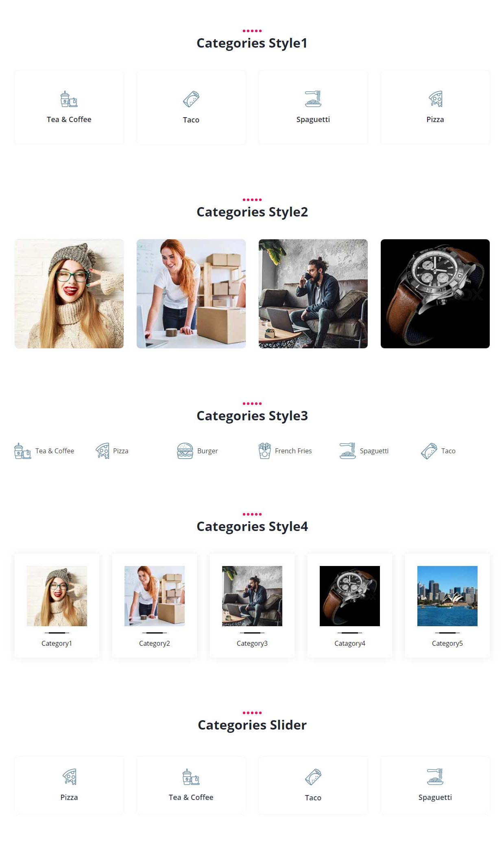The image size is (504, 850).
Task: Click the Spaguetti noodle icon in Style1
Action: pyautogui.click(x=313, y=99)
